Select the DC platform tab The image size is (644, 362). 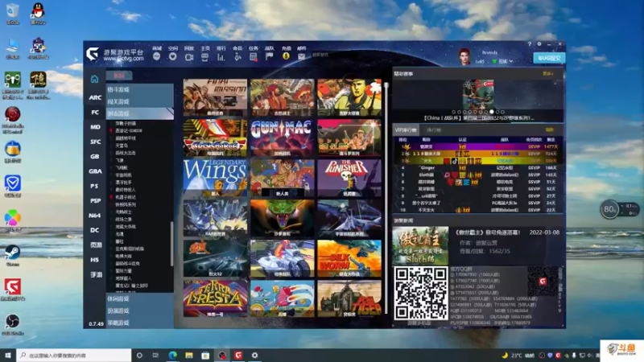click(95, 230)
